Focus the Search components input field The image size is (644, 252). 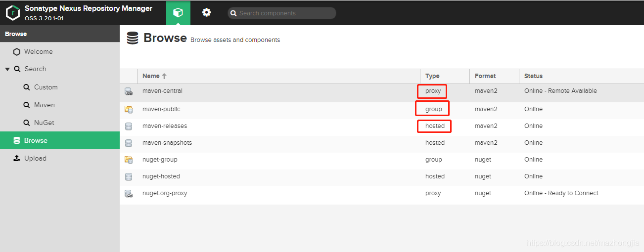[x=282, y=13]
